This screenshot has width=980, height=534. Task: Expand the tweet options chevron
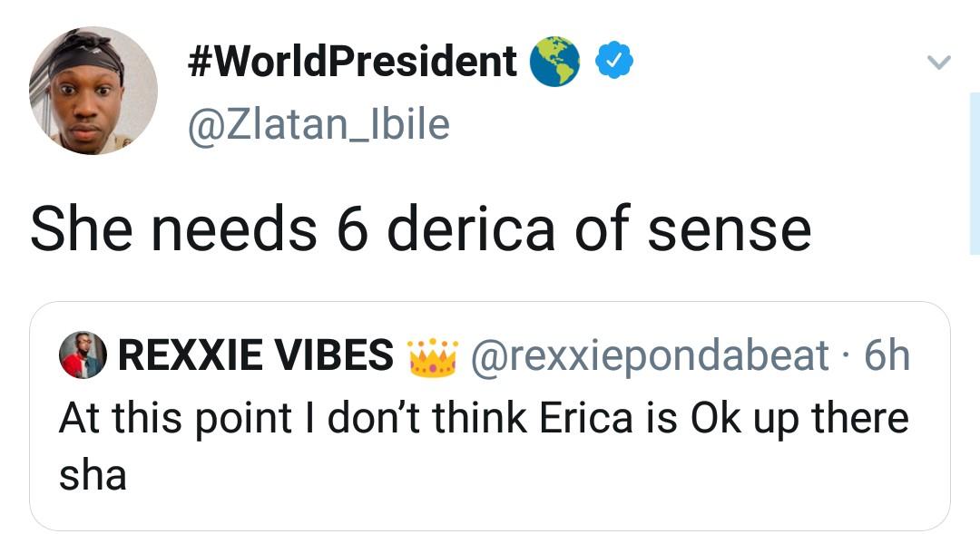938,63
